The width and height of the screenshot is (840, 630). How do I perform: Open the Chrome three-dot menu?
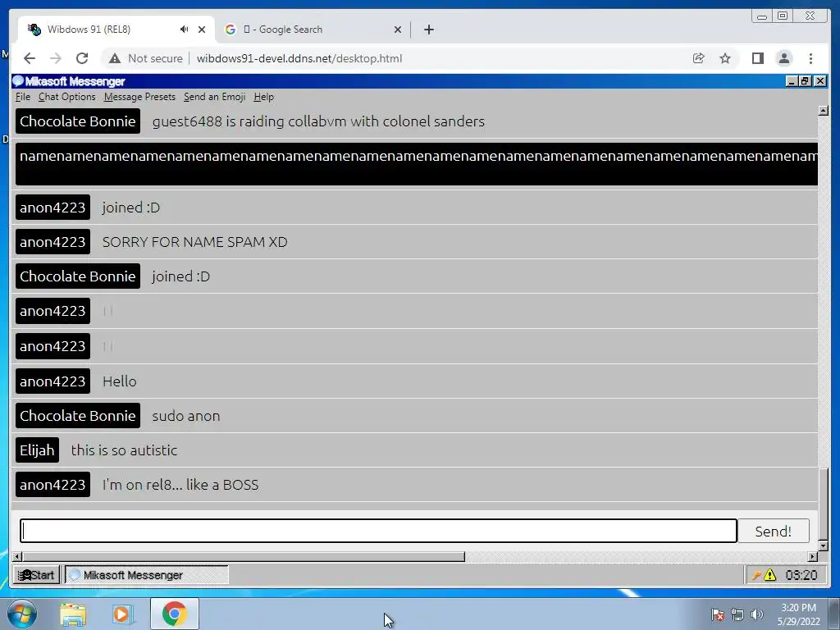[810, 58]
